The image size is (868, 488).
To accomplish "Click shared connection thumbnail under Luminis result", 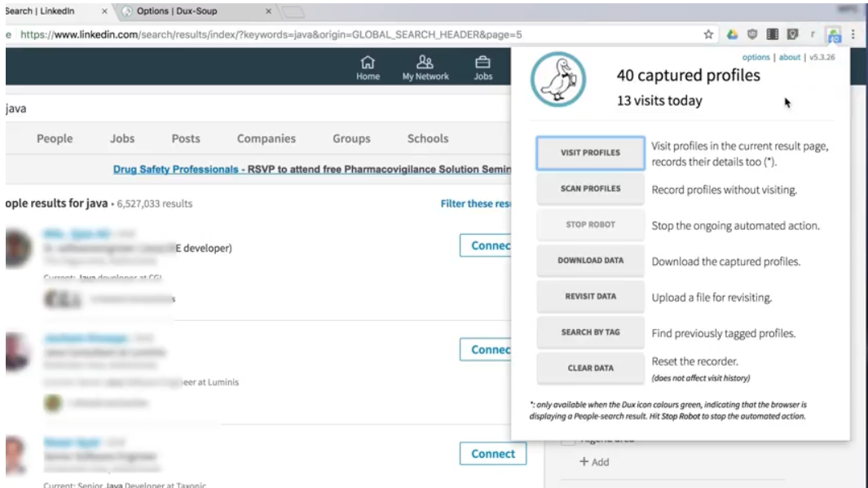I will [x=53, y=402].
